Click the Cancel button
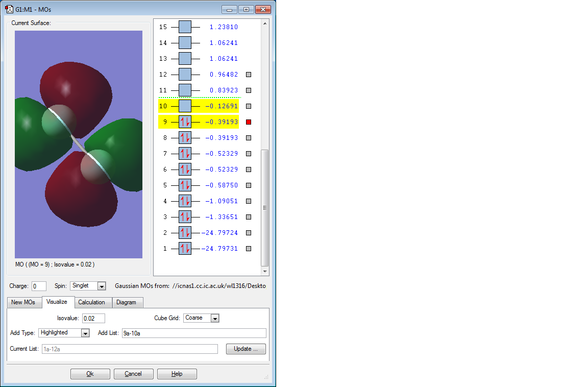 point(134,374)
